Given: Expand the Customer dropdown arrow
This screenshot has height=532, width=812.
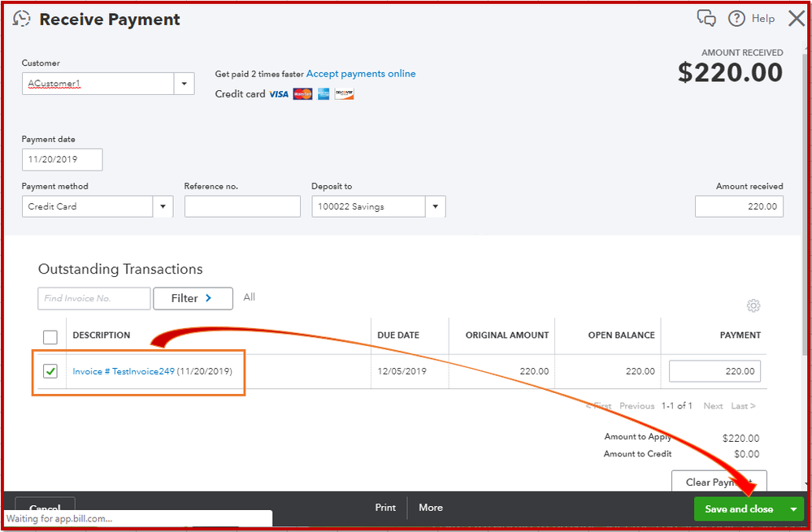Looking at the screenshot, I should [x=184, y=84].
